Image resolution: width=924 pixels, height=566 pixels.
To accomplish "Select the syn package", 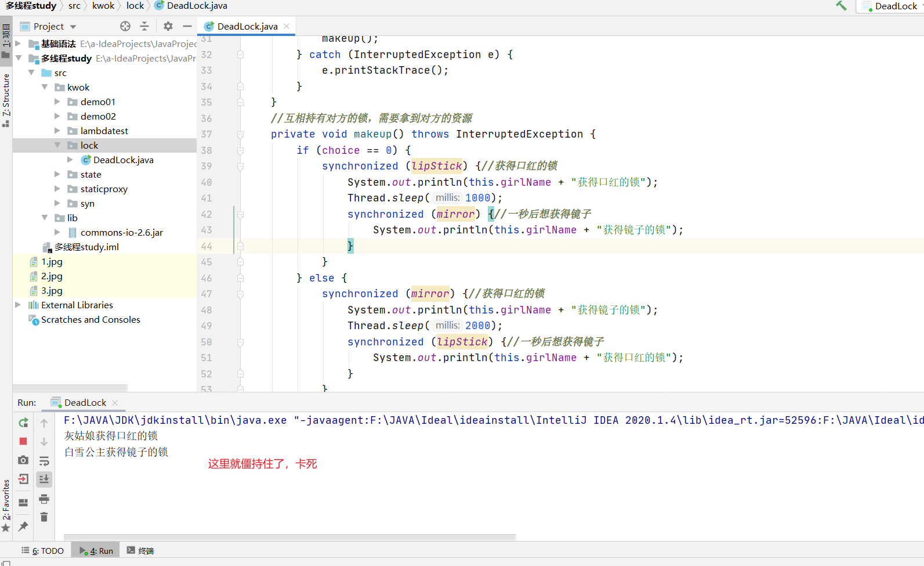I will pos(87,203).
